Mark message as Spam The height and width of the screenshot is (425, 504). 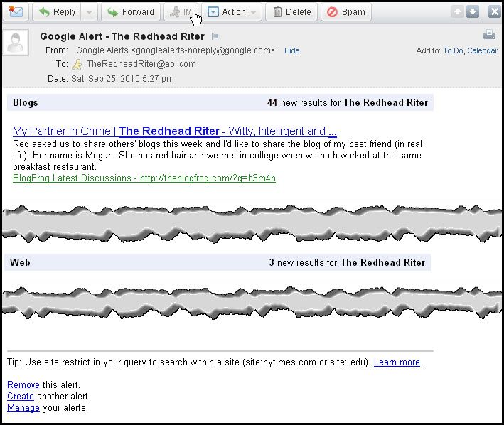coord(346,12)
